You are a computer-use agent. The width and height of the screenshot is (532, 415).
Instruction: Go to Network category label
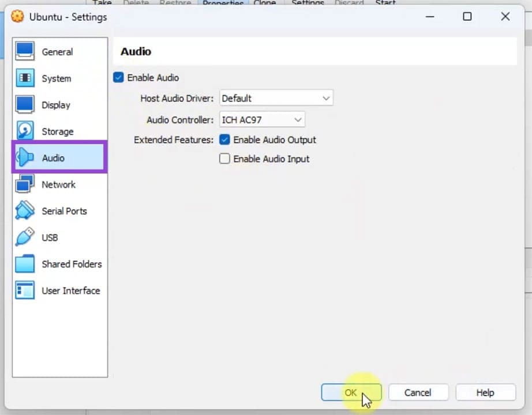59,184
